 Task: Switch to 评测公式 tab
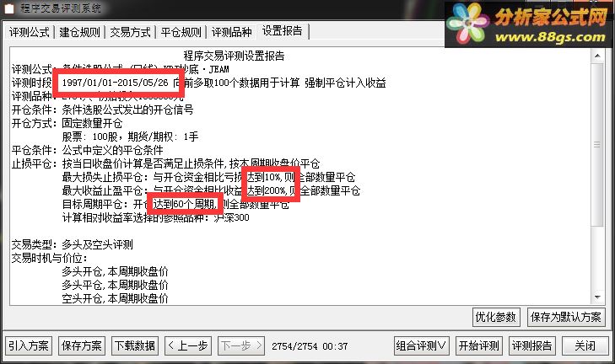point(30,32)
